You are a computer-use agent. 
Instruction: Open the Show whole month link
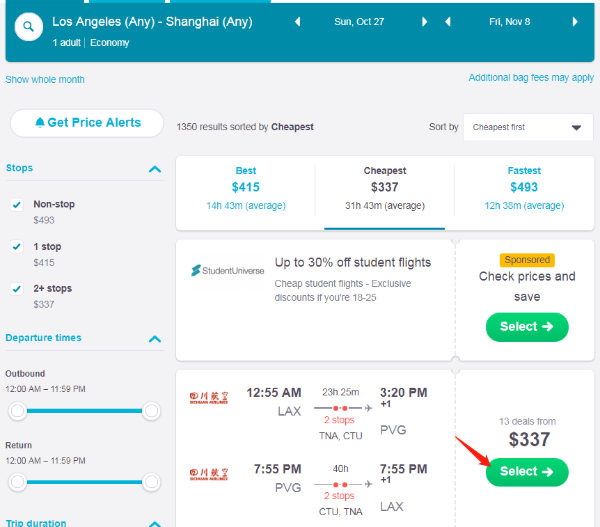tap(45, 80)
